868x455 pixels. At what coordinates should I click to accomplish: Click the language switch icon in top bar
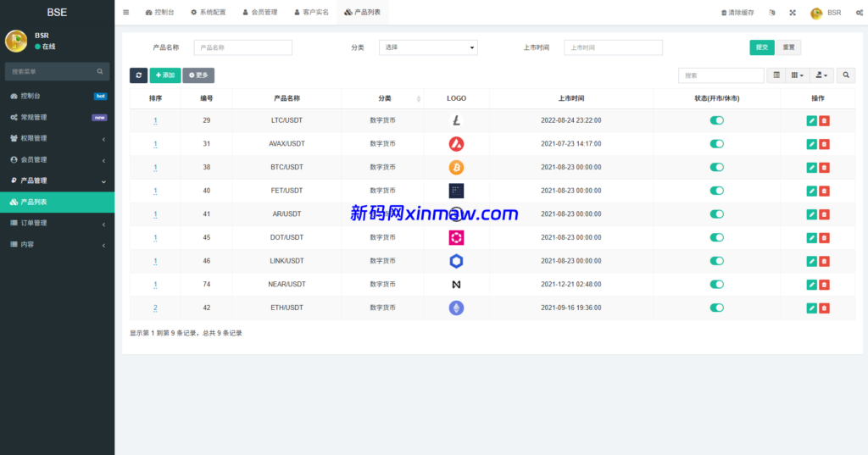point(772,13)
